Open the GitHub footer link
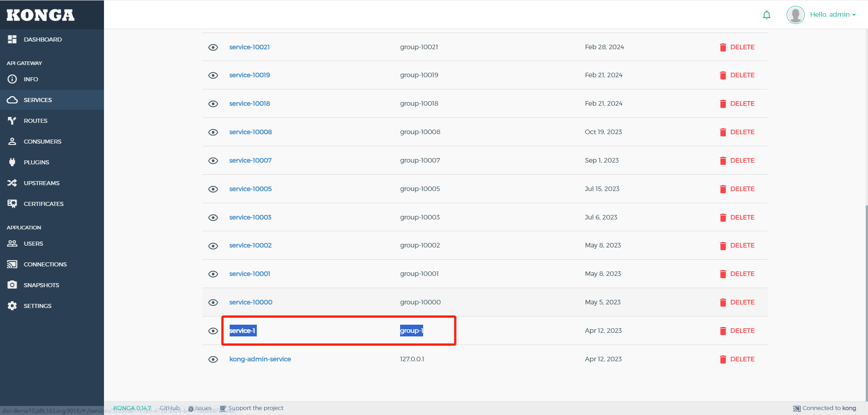The height and width of the screenshot is (415, 868). point(170,408)
